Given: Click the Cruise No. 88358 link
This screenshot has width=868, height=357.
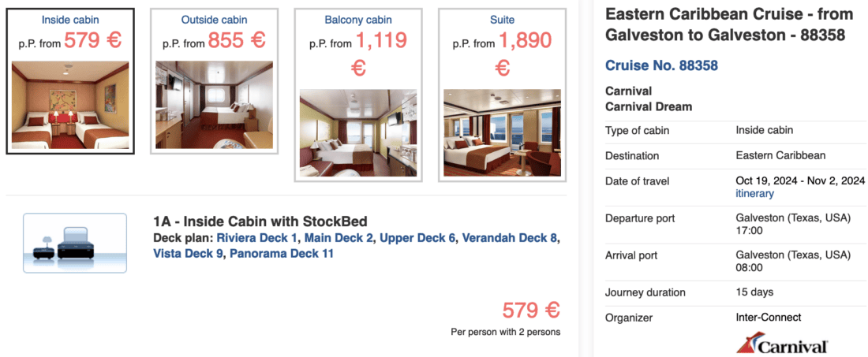Looking at the screenshot, I should [661, 65].
